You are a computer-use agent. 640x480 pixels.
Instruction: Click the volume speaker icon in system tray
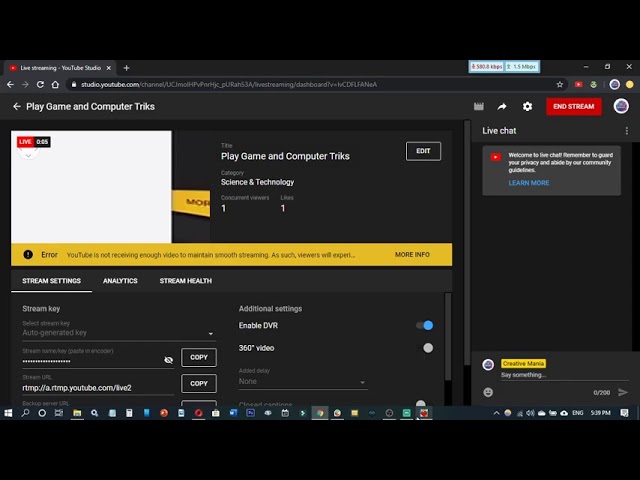[x=530, y=413]
